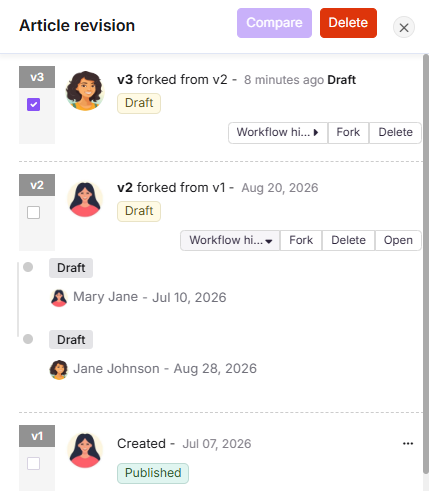Open the v1 more options ellipsis
The height and width of the screenshot is (491, 429).
pos(408,444)
